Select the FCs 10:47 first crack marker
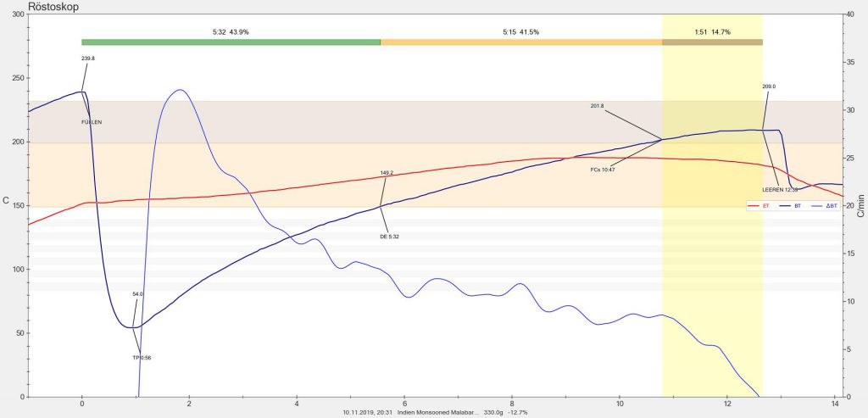The image size is (868, 418). 602,170
